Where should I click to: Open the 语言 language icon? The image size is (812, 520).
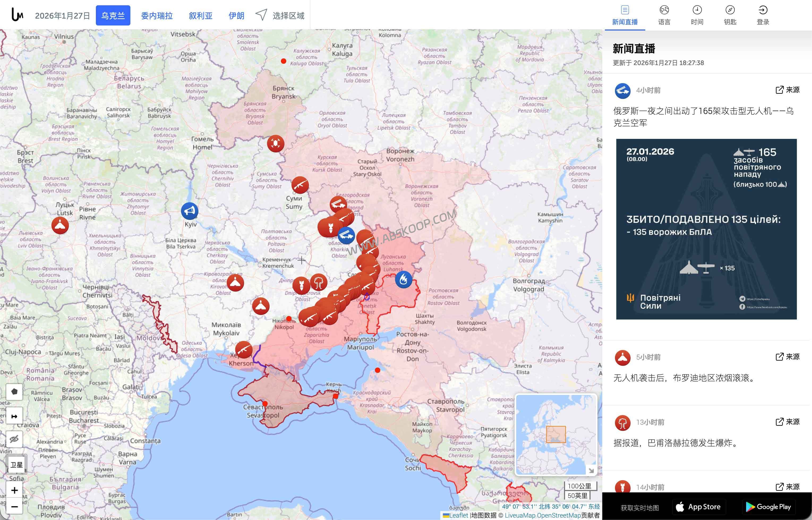point(664,10)
